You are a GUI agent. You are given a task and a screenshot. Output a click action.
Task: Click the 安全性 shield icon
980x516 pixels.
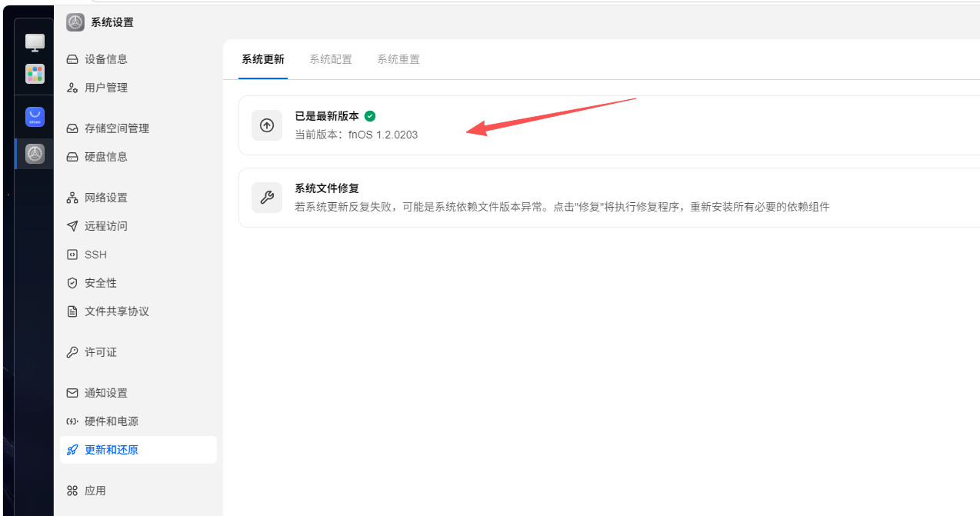(x=72, y=283)
